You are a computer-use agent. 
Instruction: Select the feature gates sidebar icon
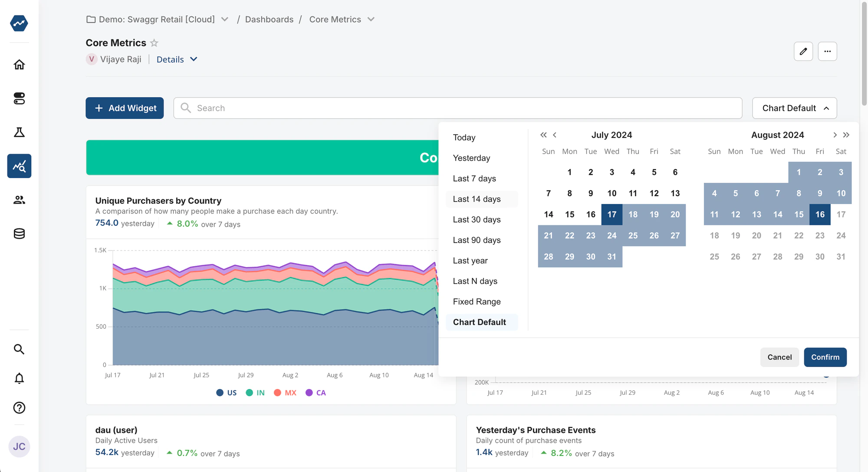coord(19,98)
